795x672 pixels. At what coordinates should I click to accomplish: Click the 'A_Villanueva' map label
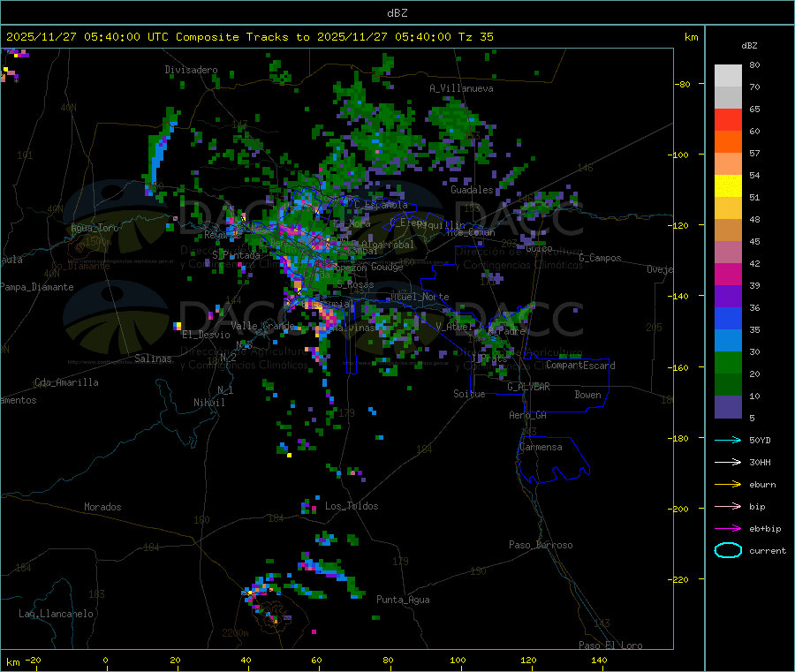click(461, 88)
